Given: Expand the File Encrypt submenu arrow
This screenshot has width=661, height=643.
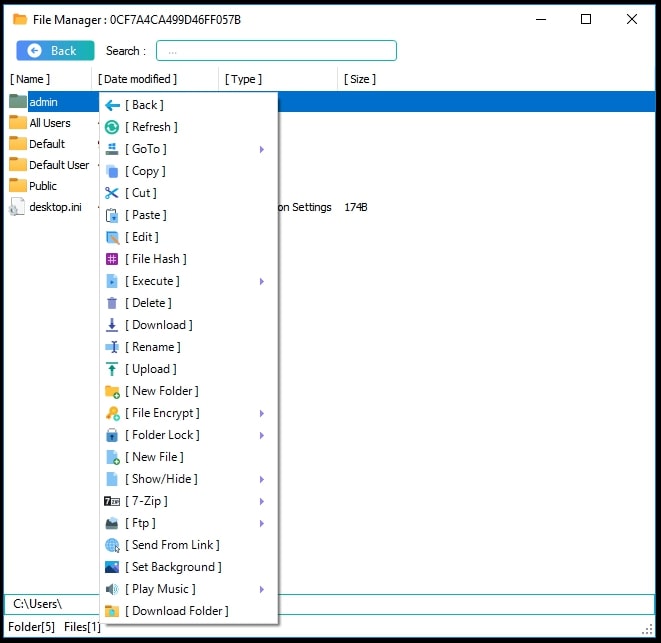Looking at the screenshot, I should coord(262,413).
